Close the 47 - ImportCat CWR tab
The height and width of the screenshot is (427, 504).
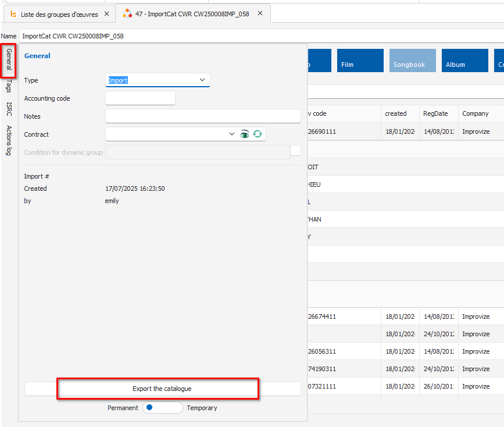[260, 13]
